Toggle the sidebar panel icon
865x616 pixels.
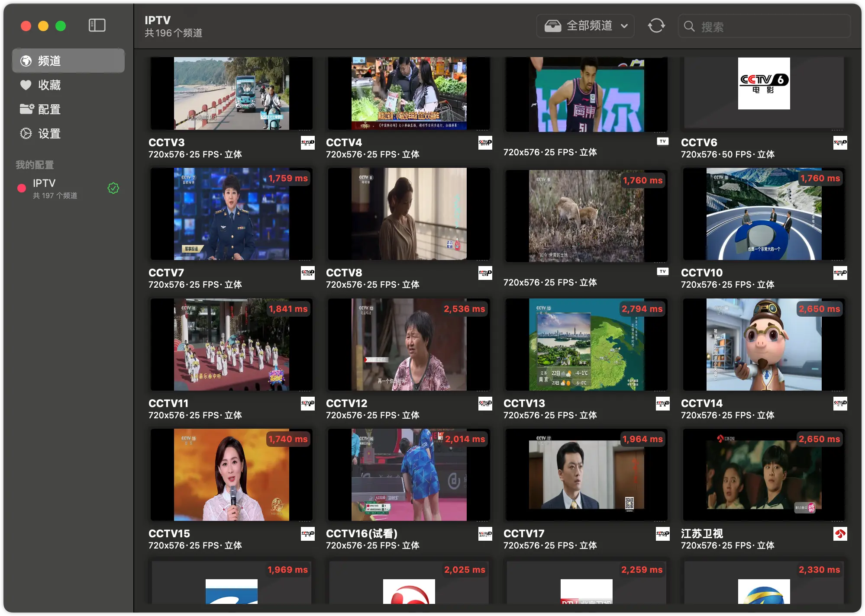point(97,26)
